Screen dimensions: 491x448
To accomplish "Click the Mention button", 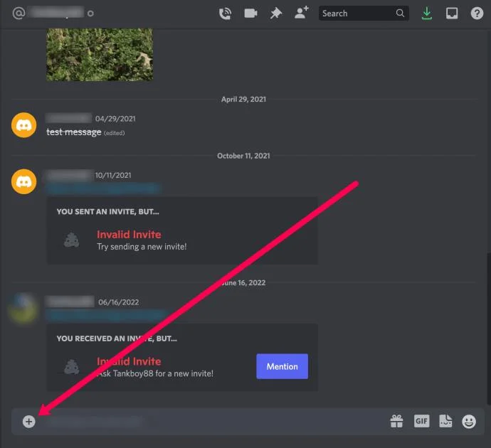I will click(282, 366).
